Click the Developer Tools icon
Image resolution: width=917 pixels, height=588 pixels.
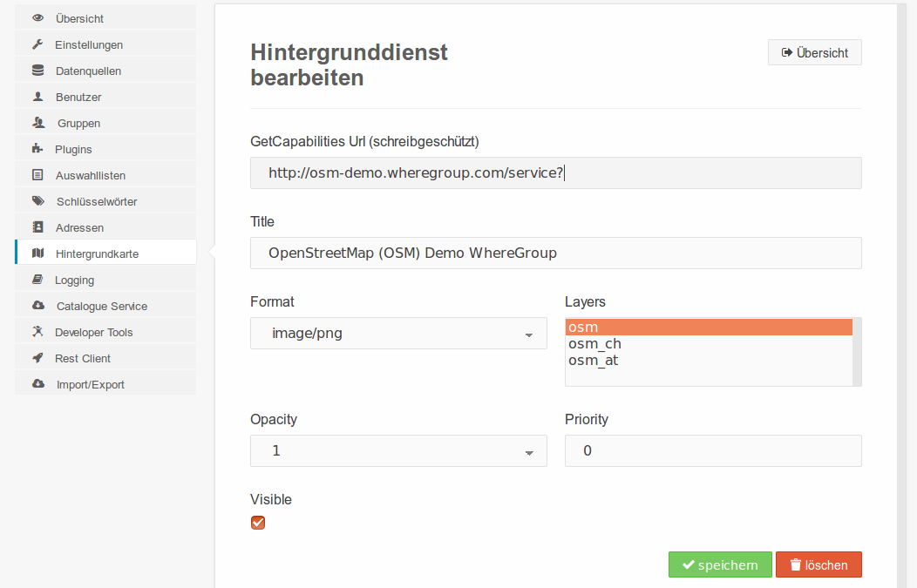pyautogui.click(x=37, y=331)
